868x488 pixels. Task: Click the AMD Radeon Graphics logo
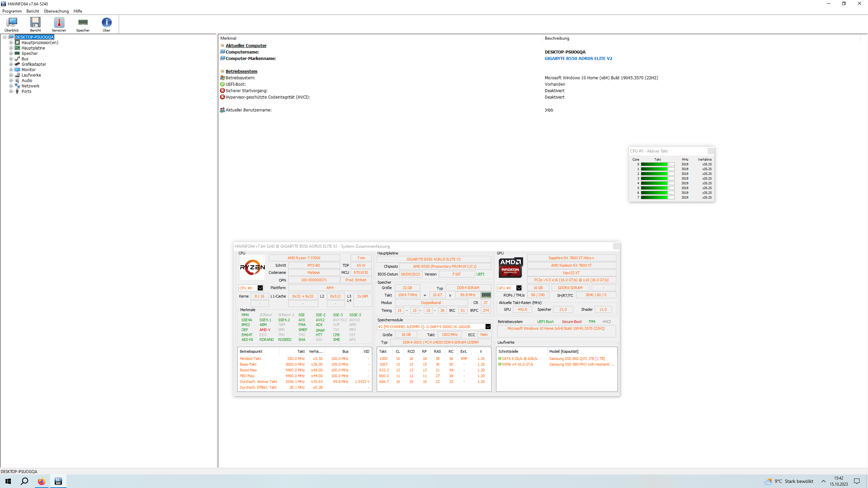tap(510, 267)
